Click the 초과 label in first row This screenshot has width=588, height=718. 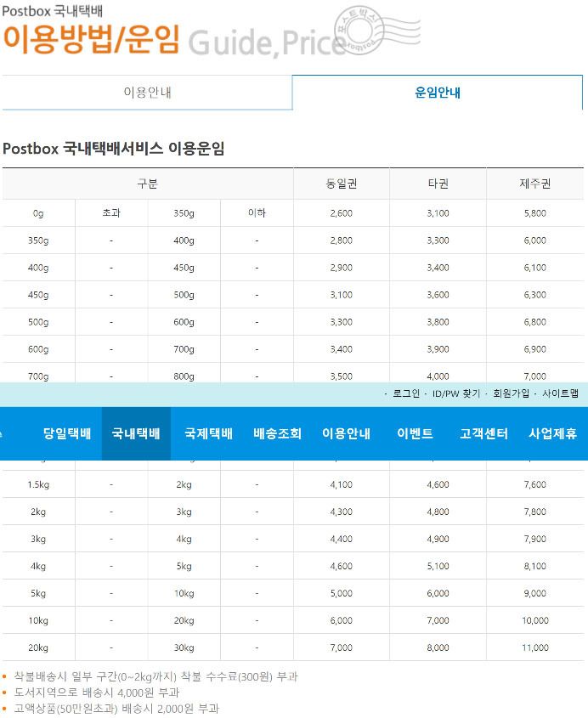(111, 213)
